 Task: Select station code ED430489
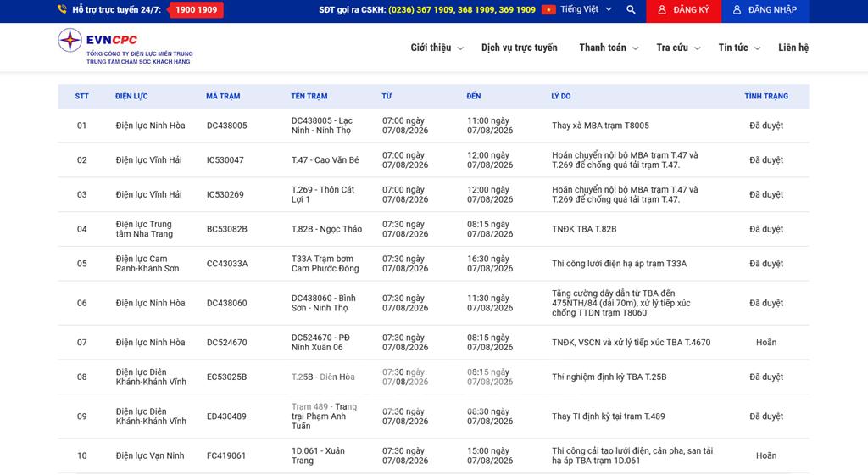(x=226, y=416)
